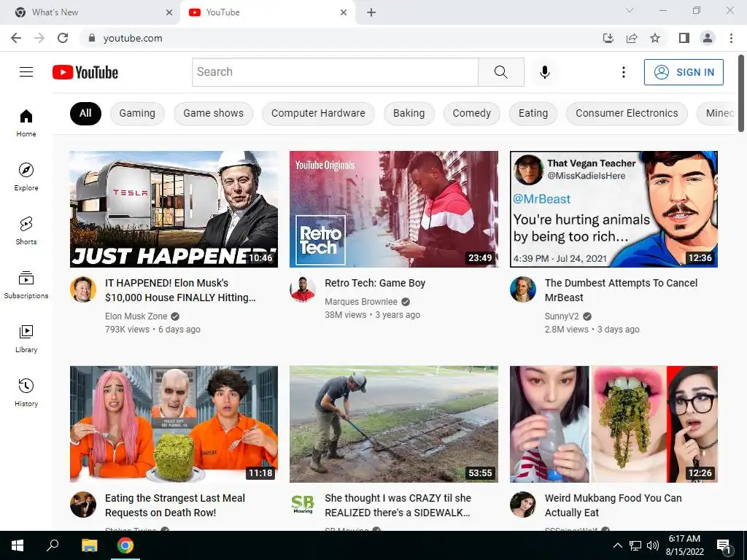The width and height of the screenshot is (747, 560).
Task: Open Chrome three-dot menu
Action: click(x=731, y=38)
